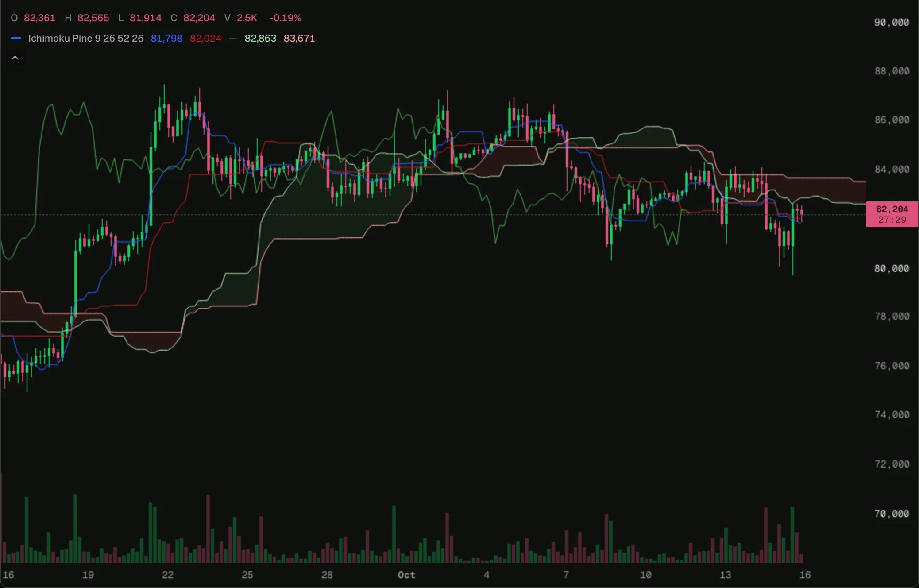This screenshot has width=919, height=588.
Task: Click the 19 date label on time axis
Action: point(88,575)
